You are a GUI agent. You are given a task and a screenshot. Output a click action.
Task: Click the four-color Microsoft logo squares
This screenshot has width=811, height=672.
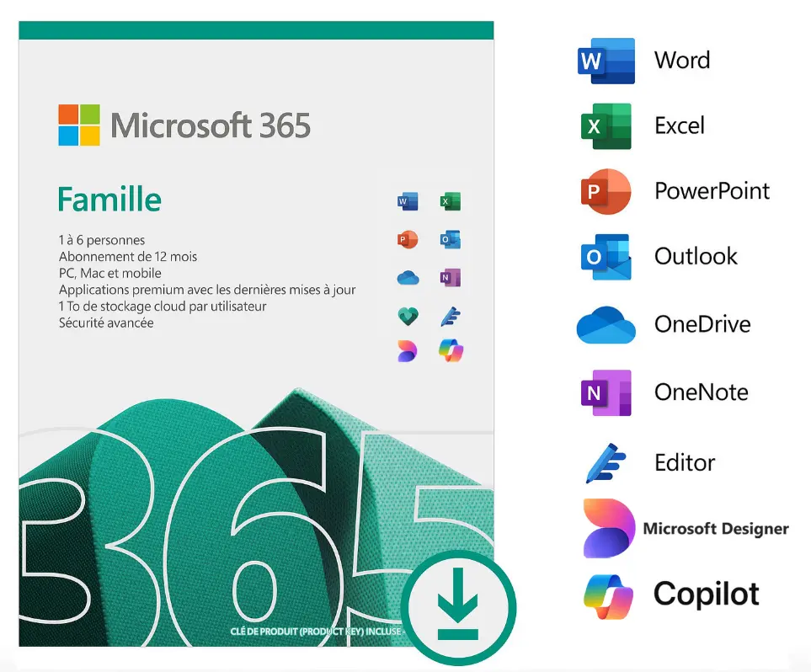79,125
